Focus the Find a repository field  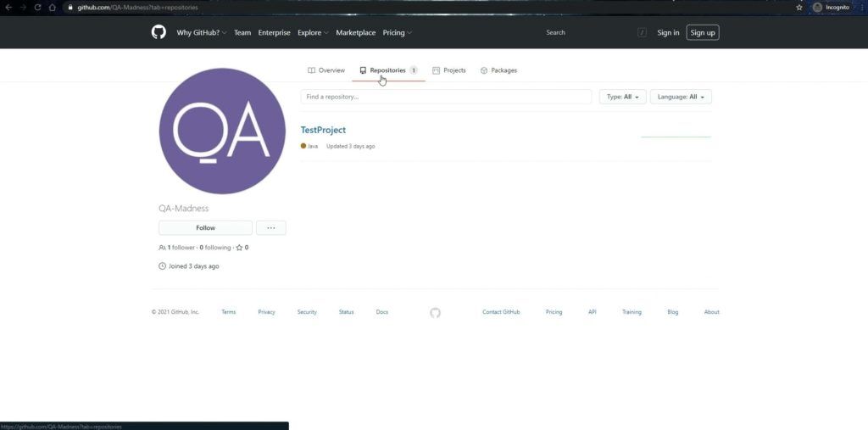[x=446, y=97]
